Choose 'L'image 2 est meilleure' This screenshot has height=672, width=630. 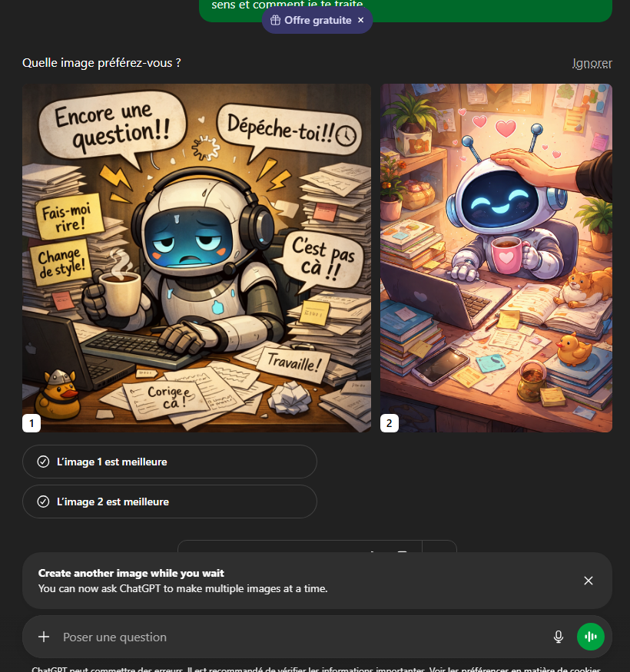pyautogui.click(x=169, y=502)
